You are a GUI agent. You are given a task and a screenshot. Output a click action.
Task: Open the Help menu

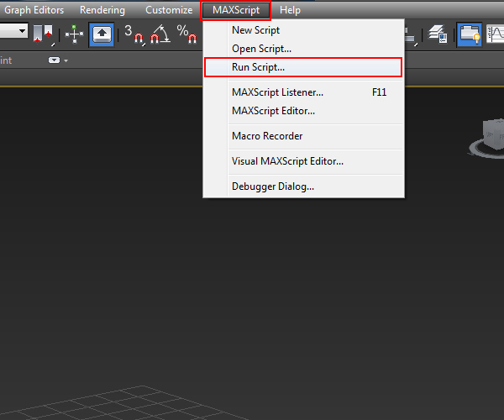coord(290,10)
